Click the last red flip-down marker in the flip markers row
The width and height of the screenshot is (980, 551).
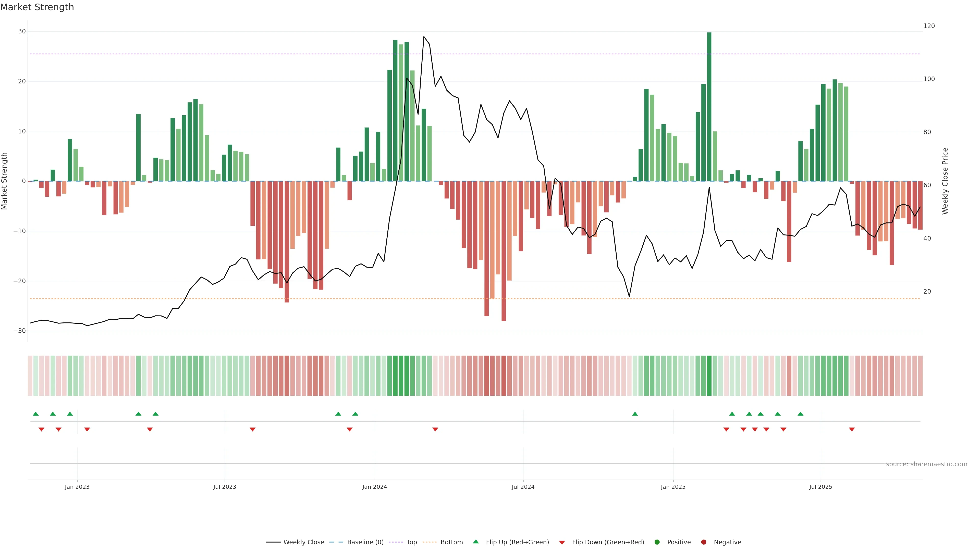click(852, 429)
